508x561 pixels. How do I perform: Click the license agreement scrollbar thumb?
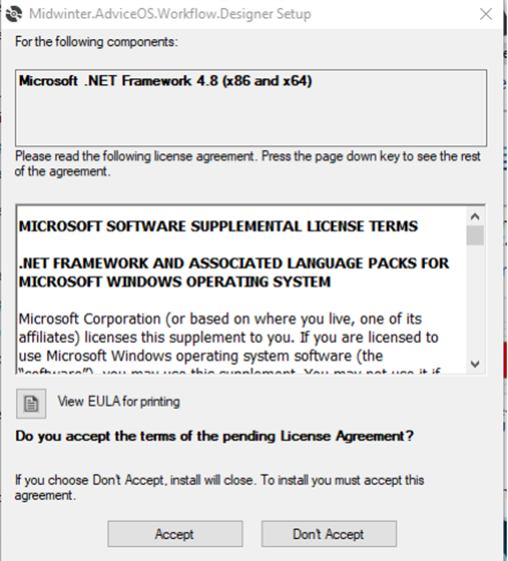(475, 235)
